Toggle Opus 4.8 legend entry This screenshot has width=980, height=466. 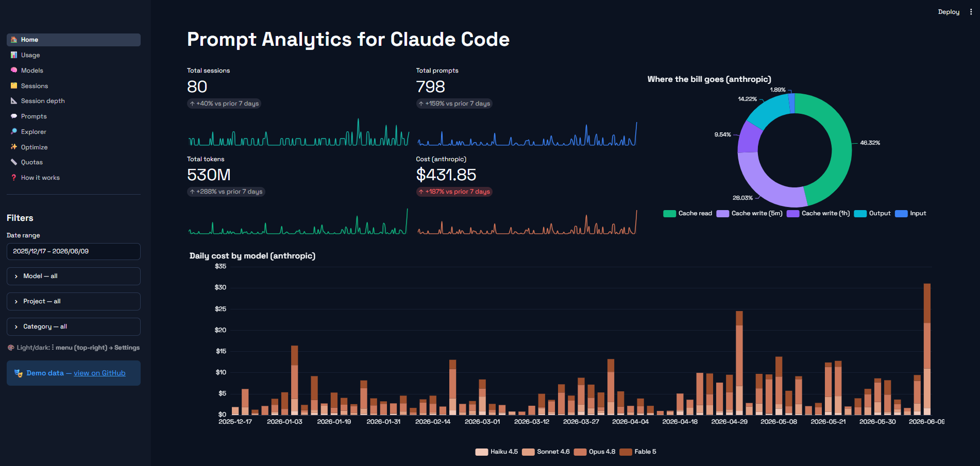(x=595, y=452)
